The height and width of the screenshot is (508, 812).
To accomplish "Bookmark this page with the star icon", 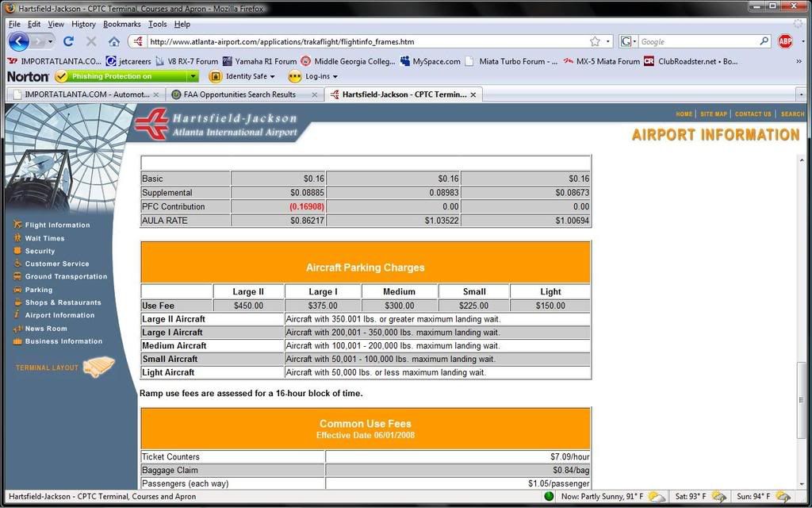I will click(595, 41).
